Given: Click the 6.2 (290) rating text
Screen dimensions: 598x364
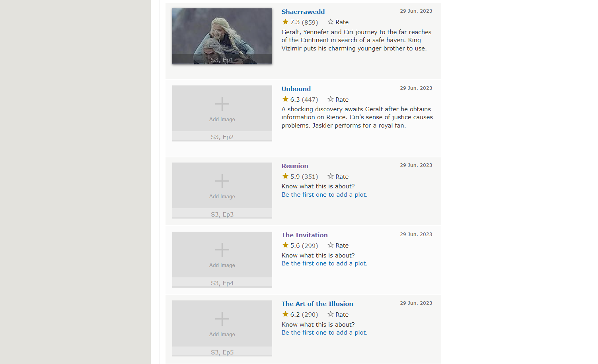Looking at the screenshot, I should (x=304, y=314).
